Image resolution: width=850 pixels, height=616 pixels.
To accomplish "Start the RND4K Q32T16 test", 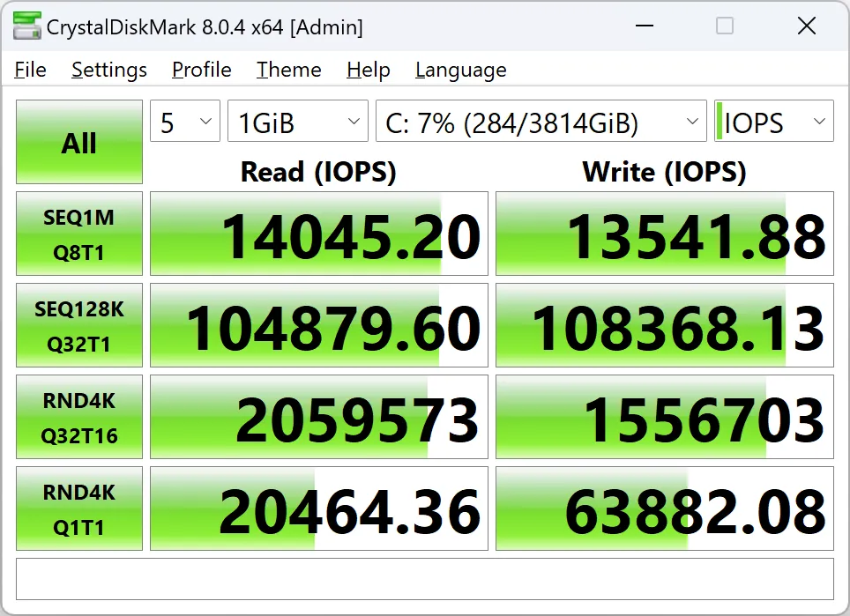I will pos(79,418).
